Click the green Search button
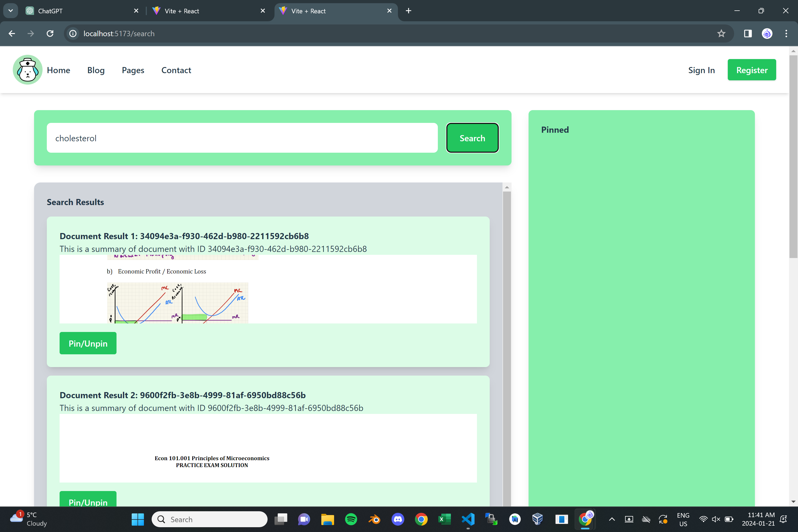 472,138
